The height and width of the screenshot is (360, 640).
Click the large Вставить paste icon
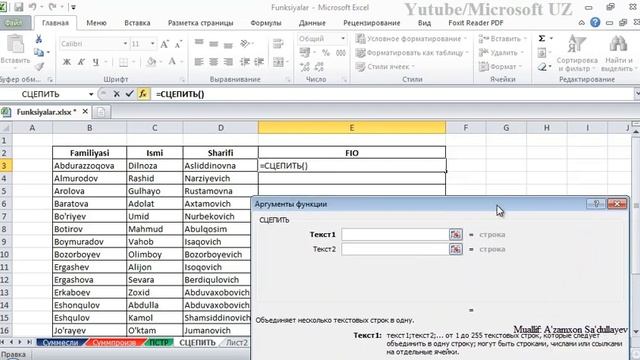click(15, 44)
